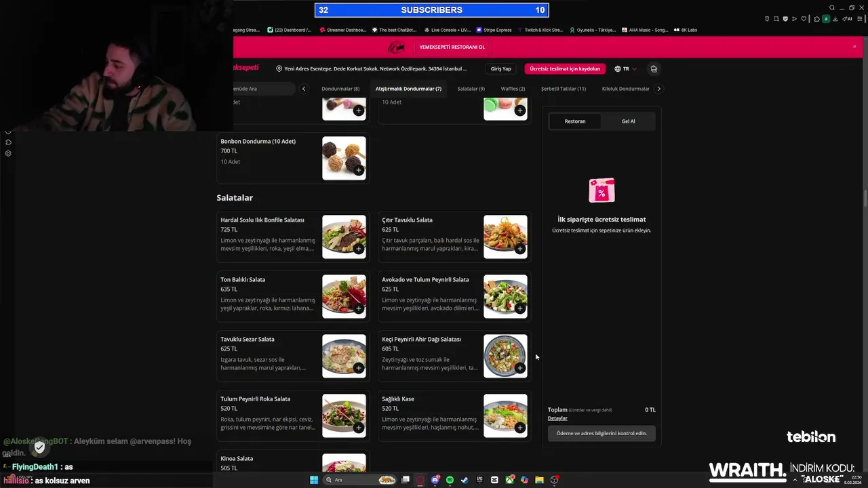This screenshot has width=868, height=488.
Task: Open Kiloluk Dondurmalar category tab
Action: [626, 89]
